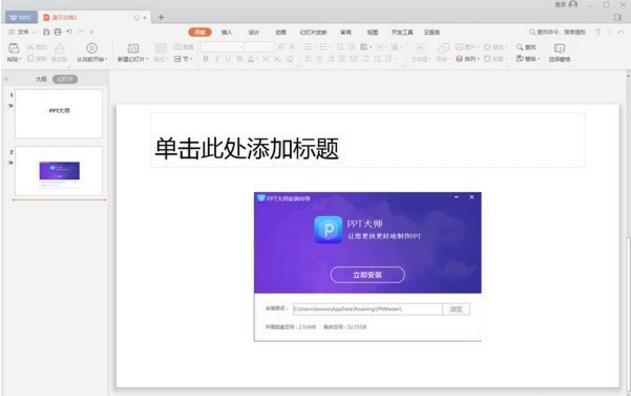631x396 pixels.
Task: Click the align left icon
Action: [x=308, y=59]
